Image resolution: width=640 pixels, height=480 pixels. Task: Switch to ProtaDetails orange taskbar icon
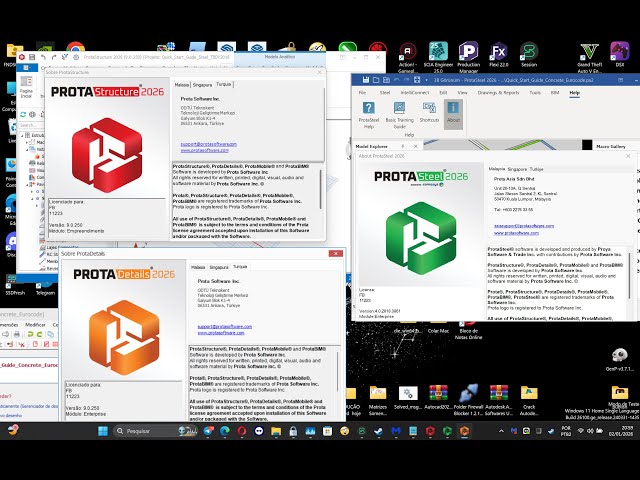pyautogui.click(x=464, y=431)
